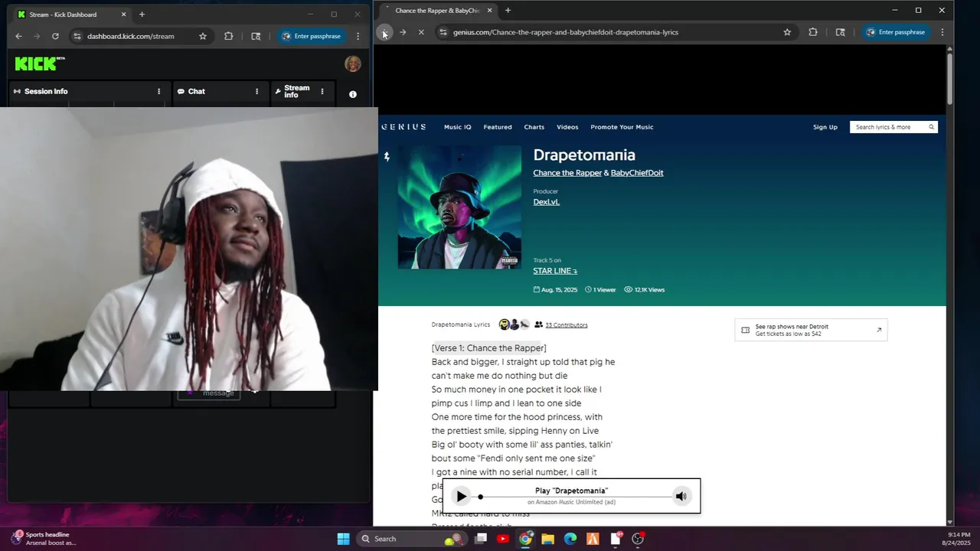Open the Chrome menu in the Genius window

click(942, 32)
